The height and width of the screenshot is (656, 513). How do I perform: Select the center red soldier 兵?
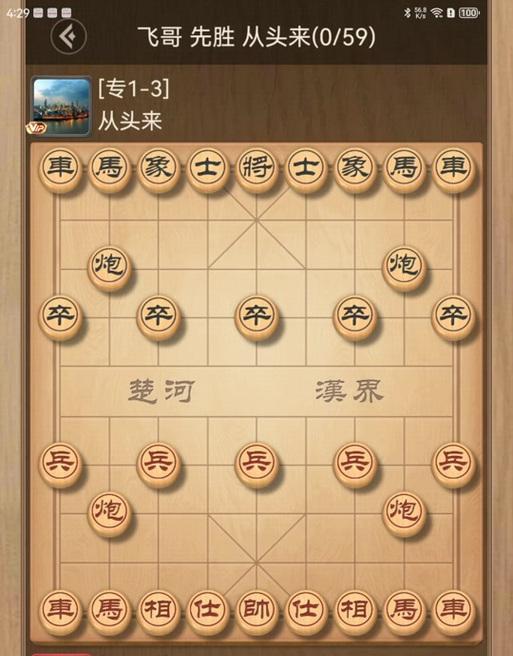pos(256,464)
